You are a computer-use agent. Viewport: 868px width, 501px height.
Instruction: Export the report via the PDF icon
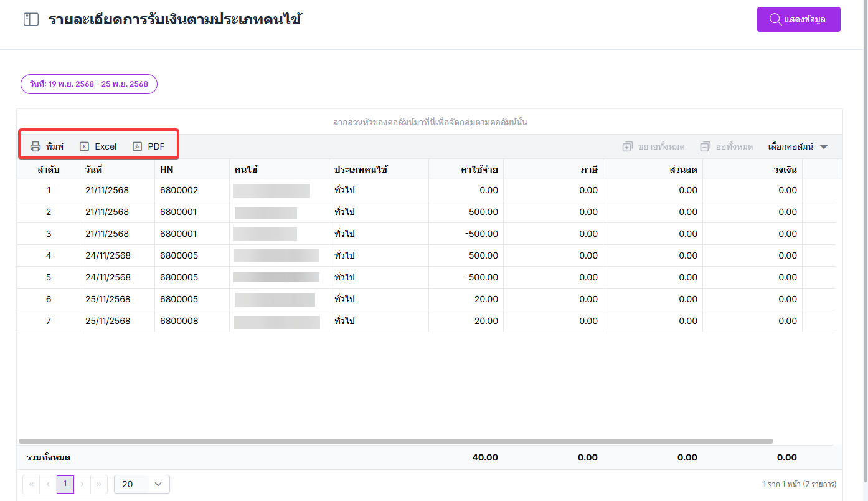[x=138, y=146]
